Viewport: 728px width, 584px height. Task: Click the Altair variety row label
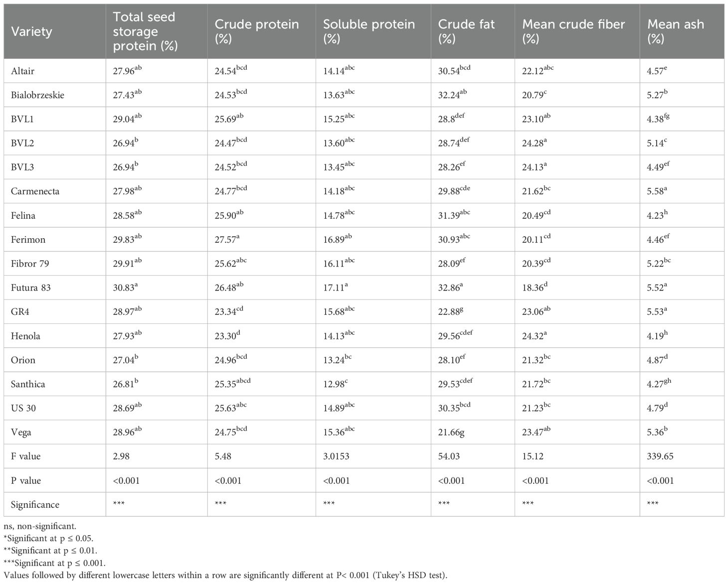coord(23,71)
